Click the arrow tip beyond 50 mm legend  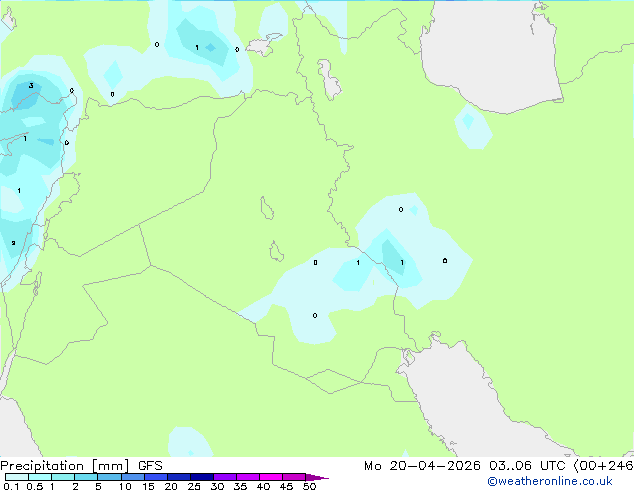317,477
